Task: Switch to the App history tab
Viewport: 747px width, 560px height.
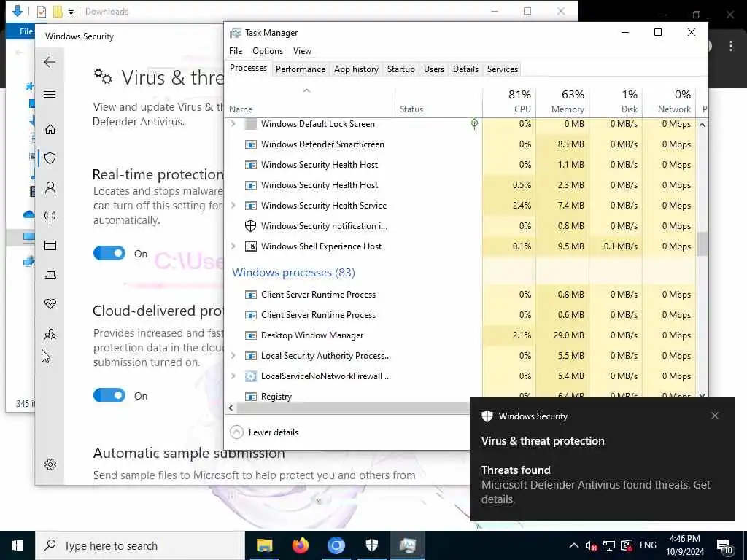Action: (x=356, y=69)
